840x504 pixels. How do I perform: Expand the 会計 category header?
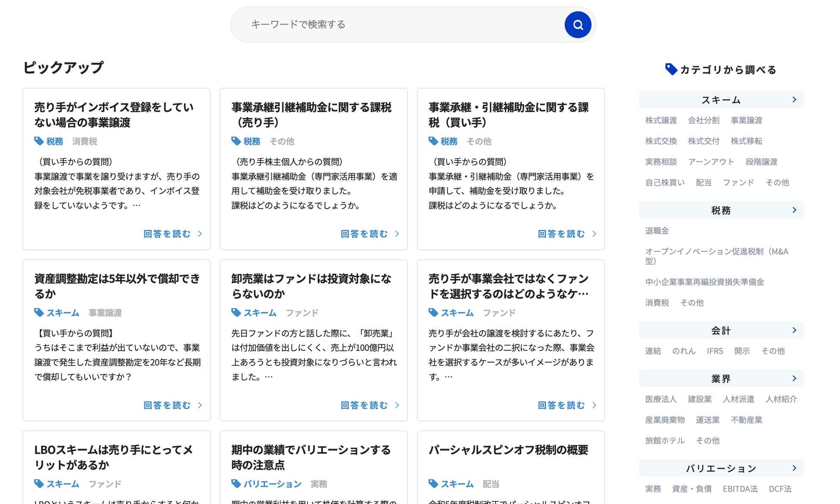tap(721, 331)
